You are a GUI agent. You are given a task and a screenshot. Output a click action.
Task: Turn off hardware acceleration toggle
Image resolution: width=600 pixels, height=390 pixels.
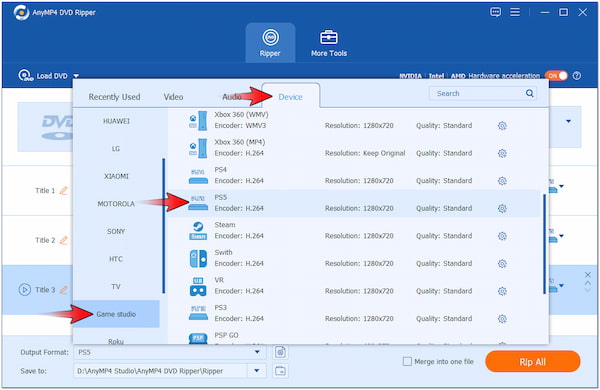click(556, 76)
